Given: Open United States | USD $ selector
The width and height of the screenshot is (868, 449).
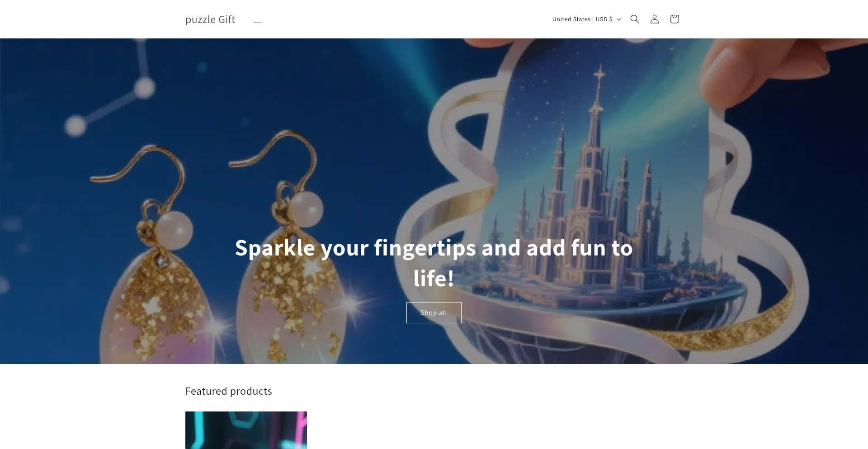Looking at the screenshot, I should [x=586, y=19].
